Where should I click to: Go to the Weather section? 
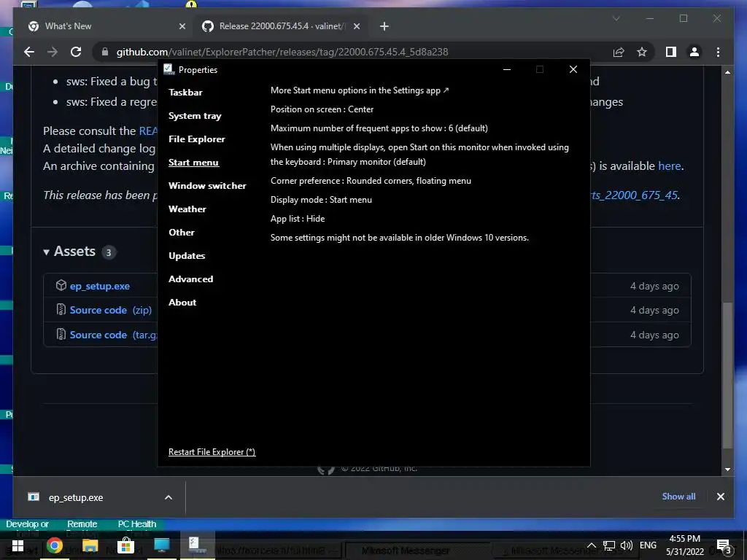click(187, 209)
